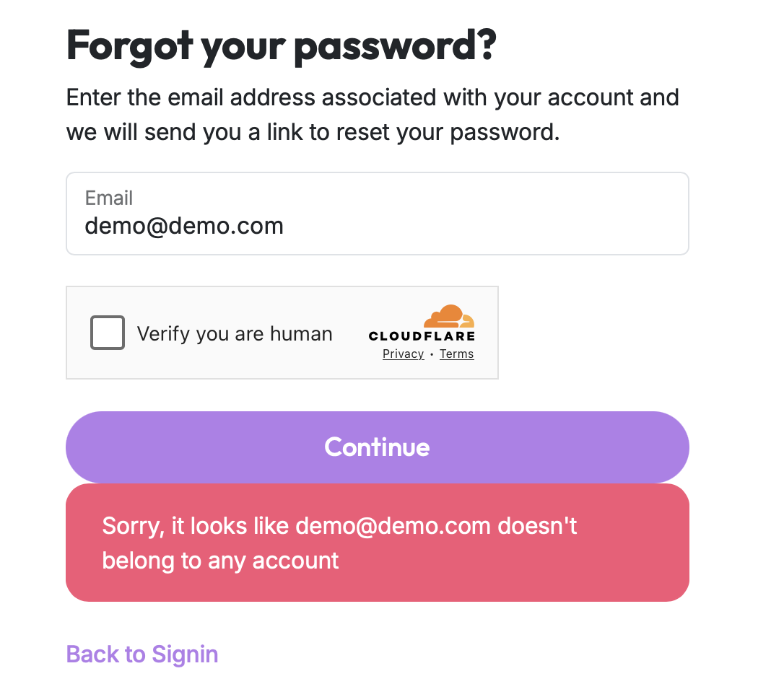Click demo@demo.com inside the error message
This screenshot has width=784, height=697.
393,525
